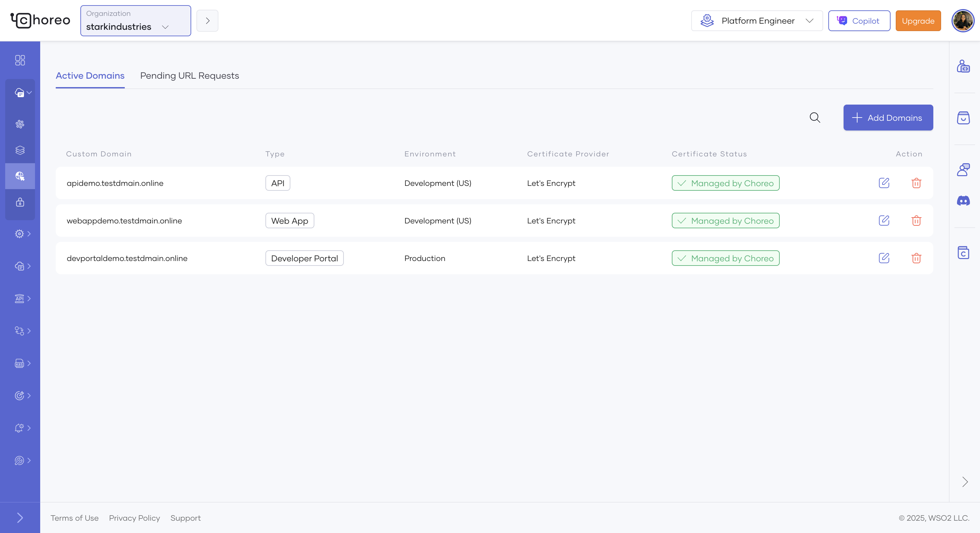Select the Kubernetes (K8s) icon in the sidebar

coord(20,363)
